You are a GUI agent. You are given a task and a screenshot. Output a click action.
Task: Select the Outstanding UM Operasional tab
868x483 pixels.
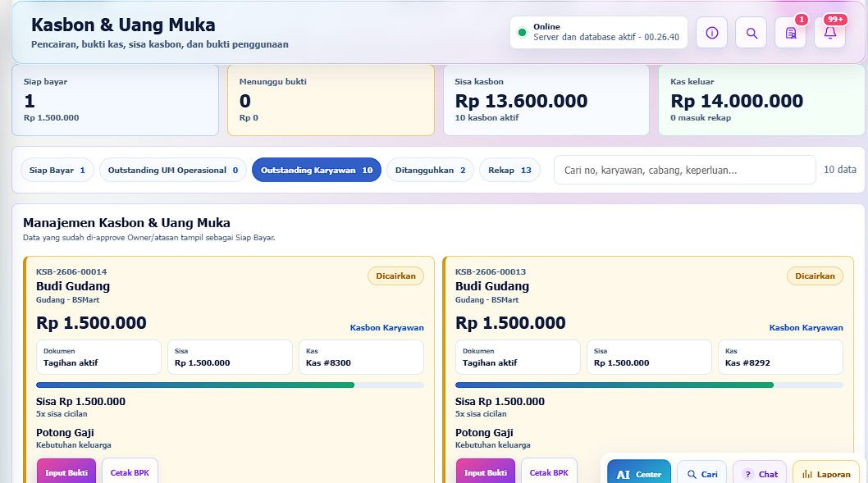pyautogui.click(x=173, y=170)
